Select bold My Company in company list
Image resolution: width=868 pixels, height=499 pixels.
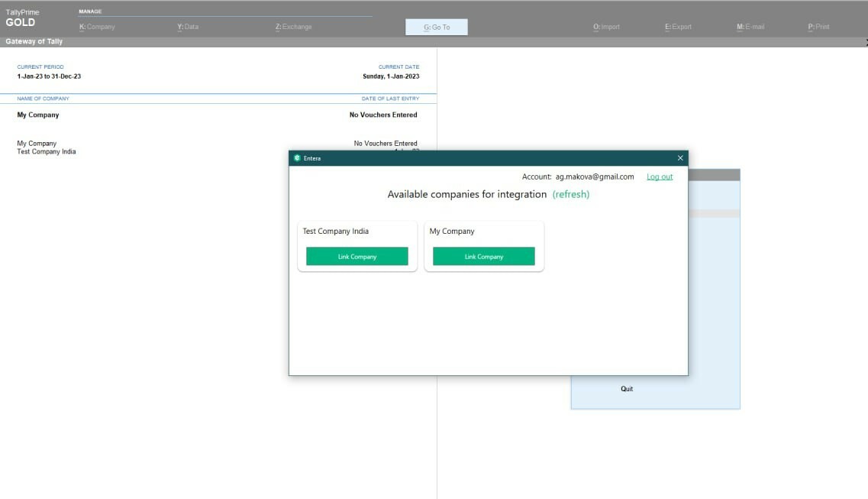pyautogui.click(x=37, y=115)
